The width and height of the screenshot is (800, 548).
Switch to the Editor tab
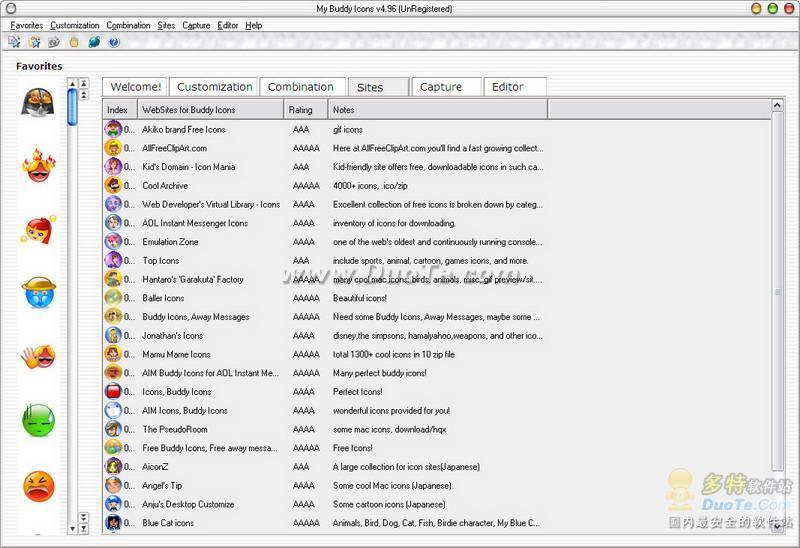pyautogui.click(x=515, y=87)
